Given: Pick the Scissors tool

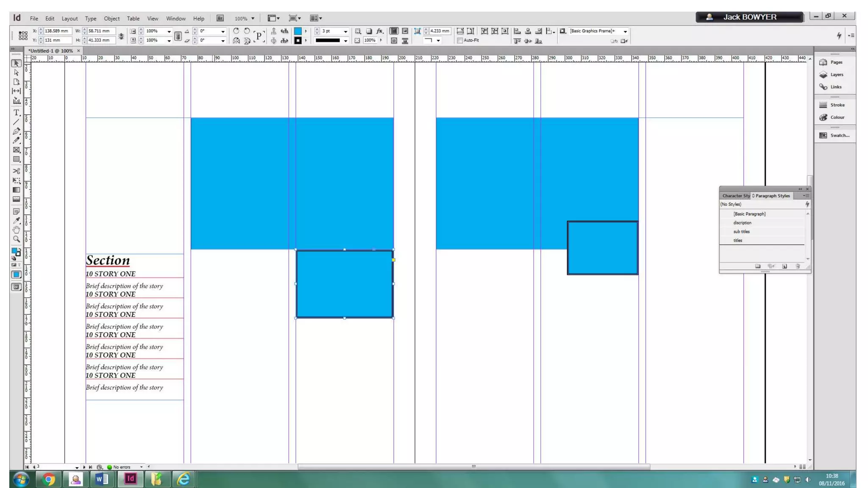Looking at the screenshot, I should click(16, 171).
